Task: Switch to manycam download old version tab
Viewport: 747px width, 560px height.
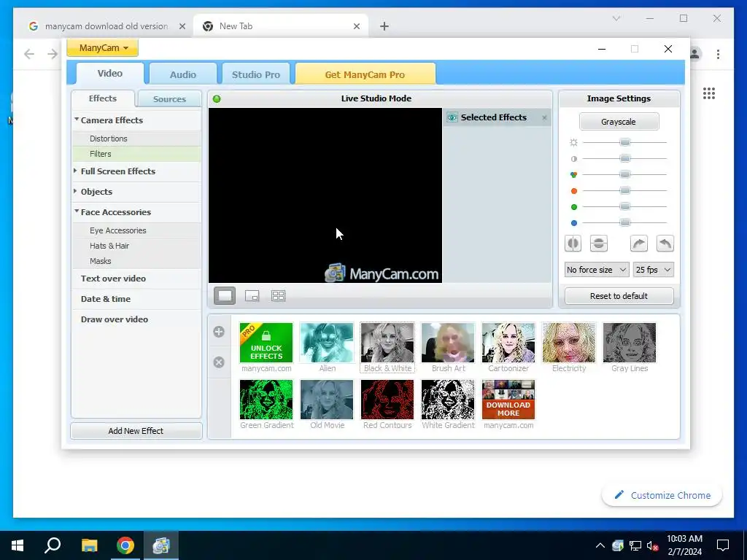Action: tap(107, 26)
